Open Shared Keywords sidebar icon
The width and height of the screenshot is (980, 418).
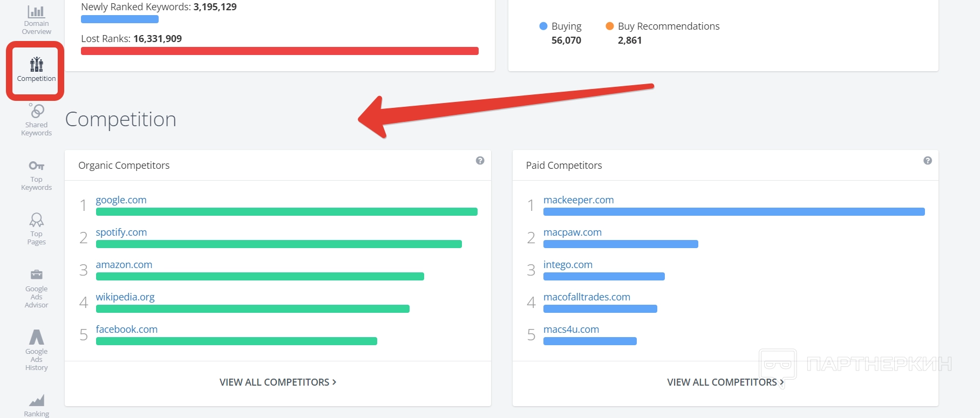click(37, 111)
